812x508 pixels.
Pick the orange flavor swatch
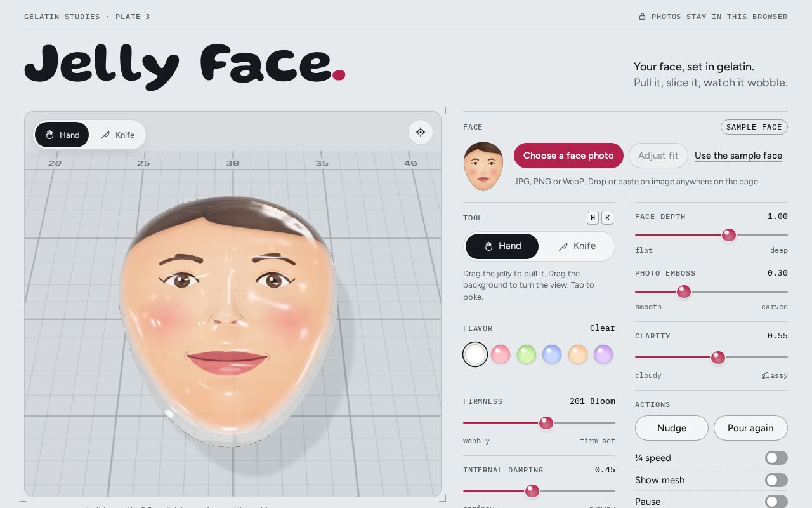pos(577,354)
